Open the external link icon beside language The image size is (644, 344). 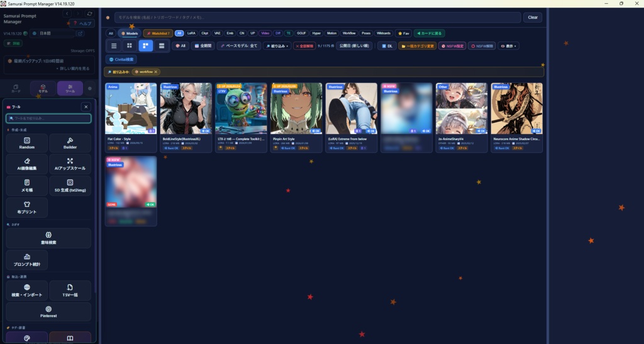click(80, 33)
